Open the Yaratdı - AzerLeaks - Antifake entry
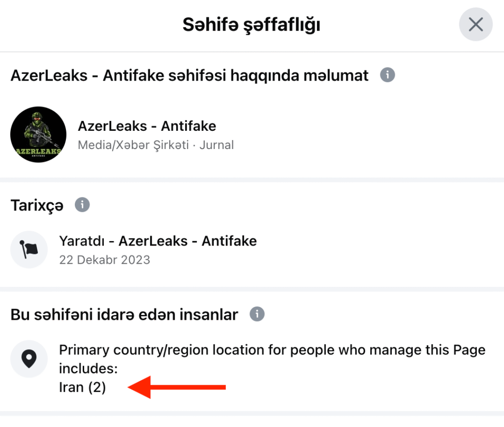The image size is (504, 427). [x=157, y=241]
